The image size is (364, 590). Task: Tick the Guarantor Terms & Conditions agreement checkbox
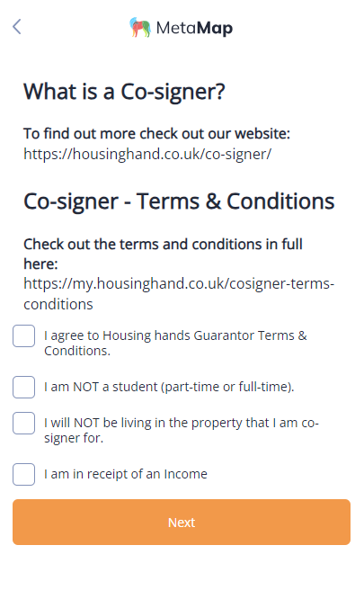coord(23,335)
